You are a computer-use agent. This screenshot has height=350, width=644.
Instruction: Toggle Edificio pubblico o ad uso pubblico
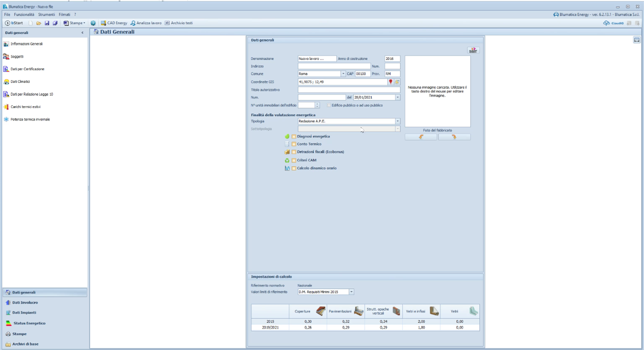point(329,105)
